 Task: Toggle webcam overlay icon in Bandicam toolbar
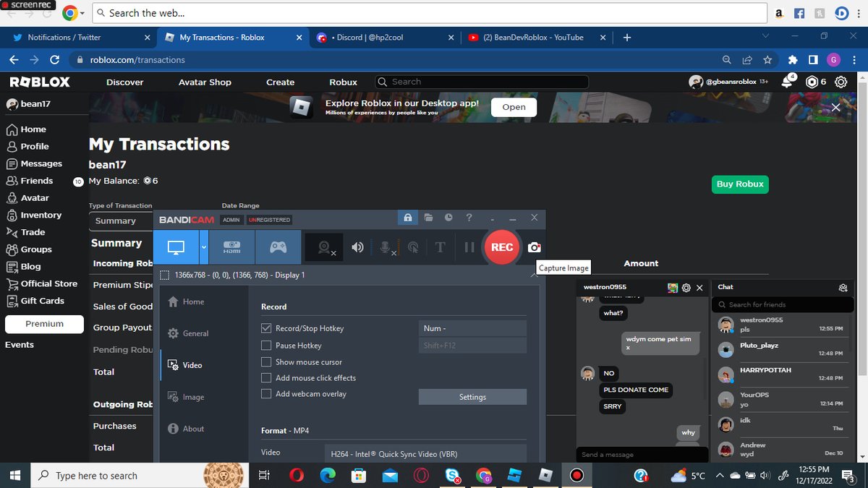327,247
